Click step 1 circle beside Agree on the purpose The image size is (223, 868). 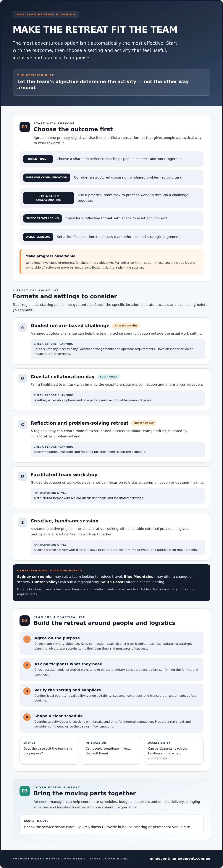point(27,639)
